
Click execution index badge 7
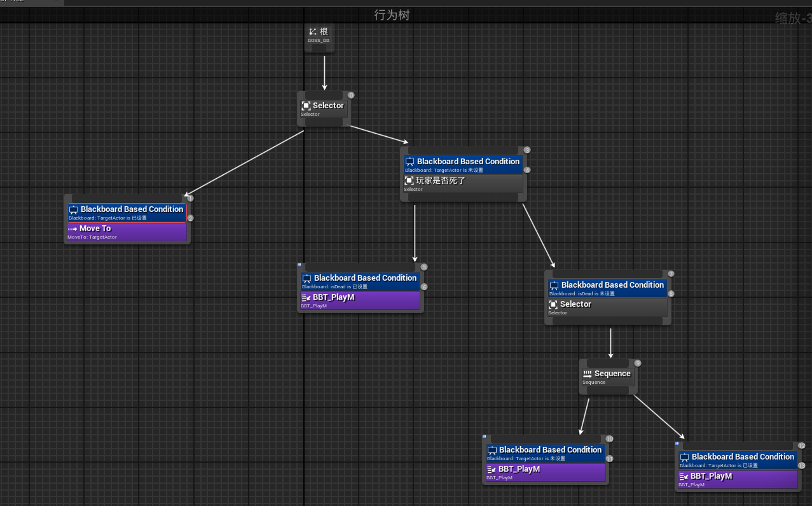click(x=671, y=274)
